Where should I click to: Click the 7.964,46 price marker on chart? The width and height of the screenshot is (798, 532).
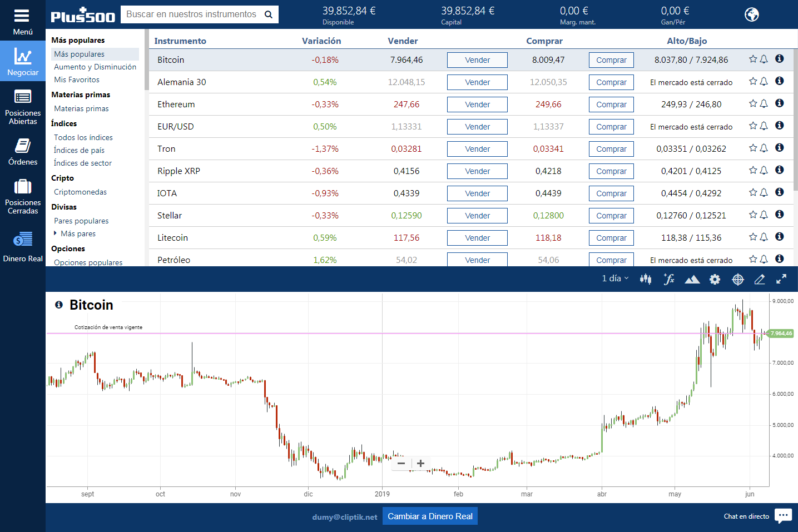(x=781, y=334)
